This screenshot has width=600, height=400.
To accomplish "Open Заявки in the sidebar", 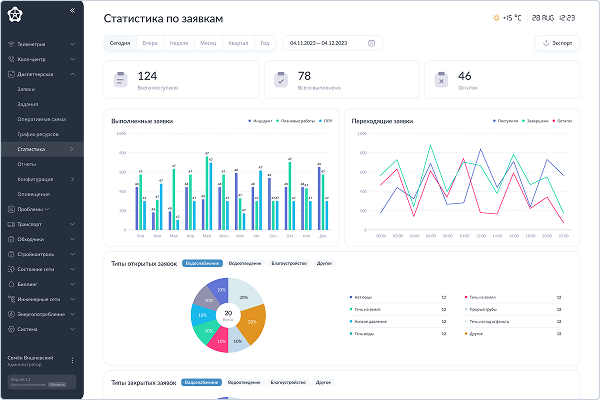I will click(26, 89).
